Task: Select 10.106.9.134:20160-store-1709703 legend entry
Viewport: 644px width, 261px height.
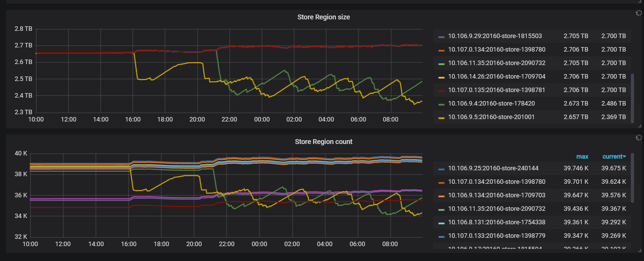Action: pos(496,195)
